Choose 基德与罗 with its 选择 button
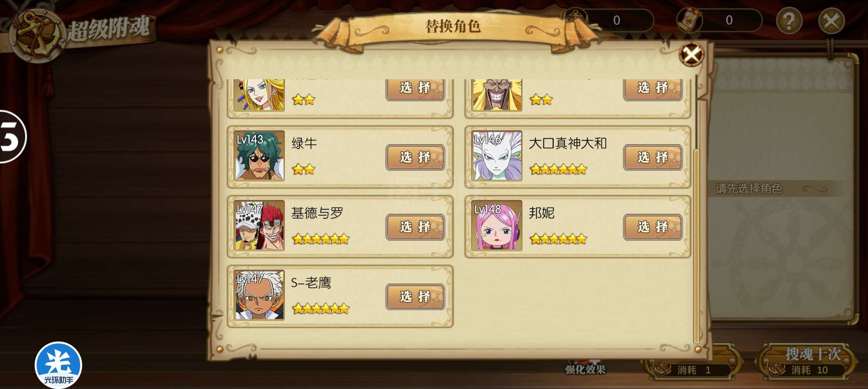This screenshot has width=868, height=389. click(415, 227)
